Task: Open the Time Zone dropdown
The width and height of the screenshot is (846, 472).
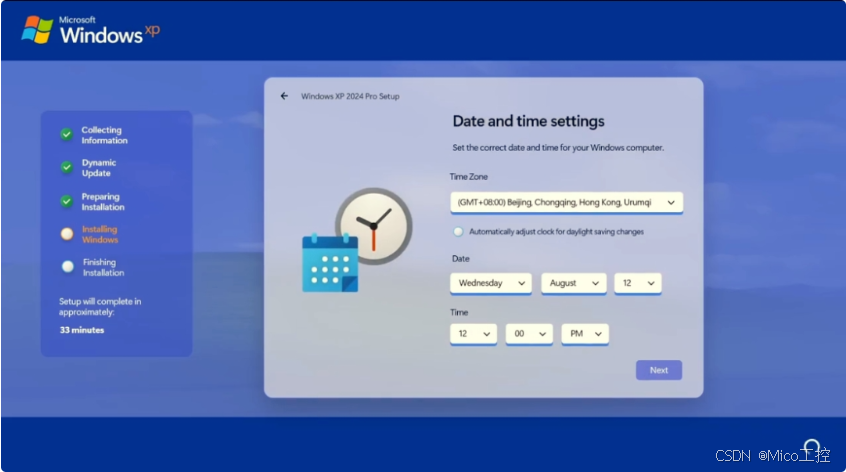Action: (x=567, y=203)
